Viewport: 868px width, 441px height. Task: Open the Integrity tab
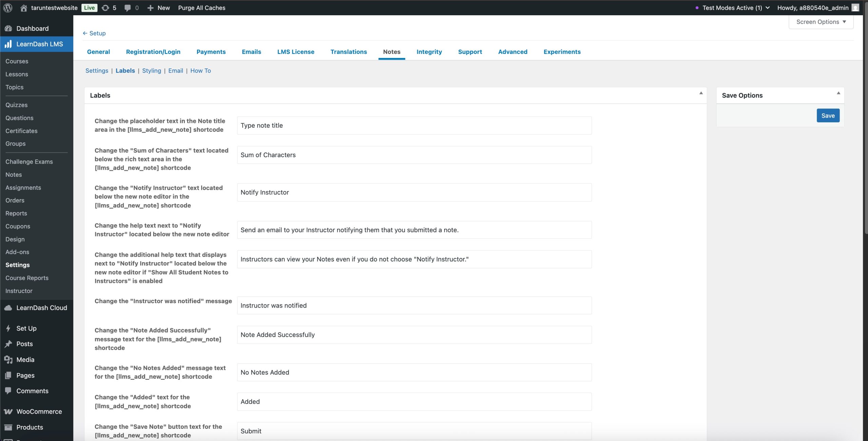429,51
